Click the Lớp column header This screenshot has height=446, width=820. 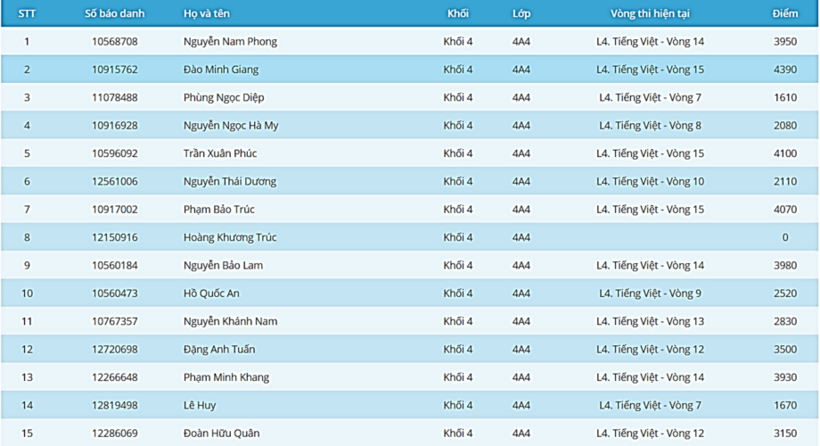[521, 14]
